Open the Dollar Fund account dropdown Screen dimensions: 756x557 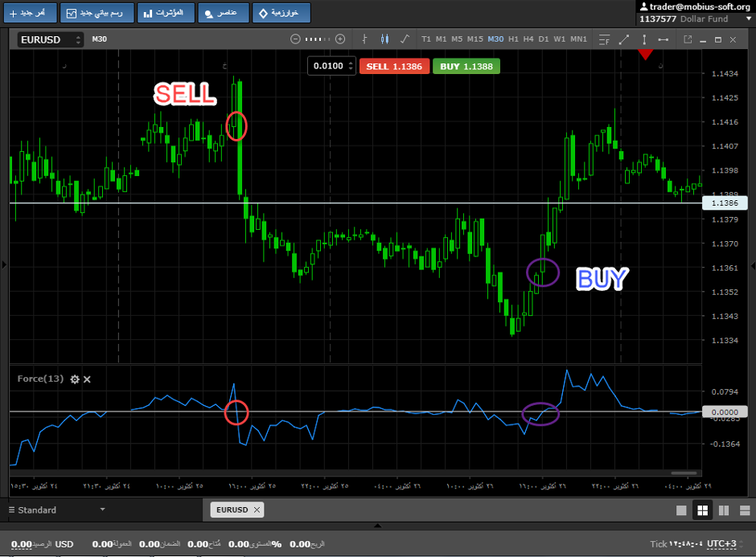(x=748, y=18)
